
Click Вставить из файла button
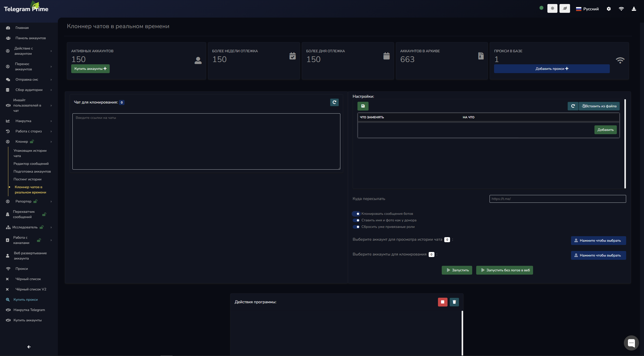[599, 106]
